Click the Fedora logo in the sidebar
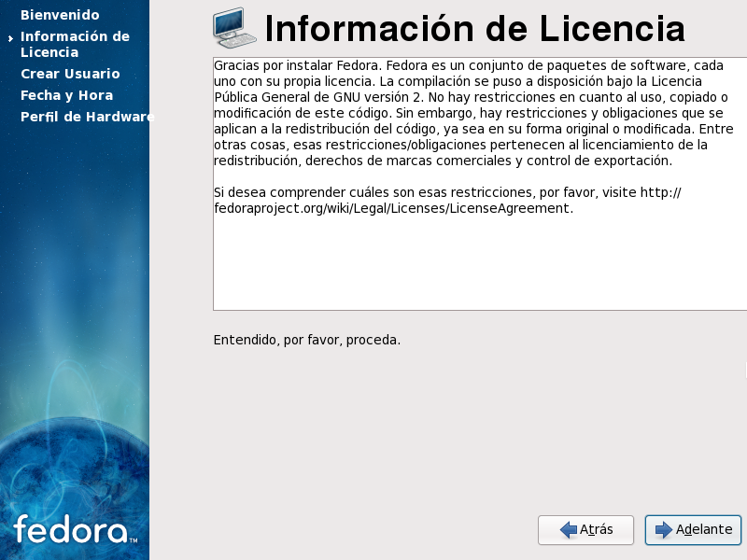The image size is (747, 560). (x=76, y=529)
